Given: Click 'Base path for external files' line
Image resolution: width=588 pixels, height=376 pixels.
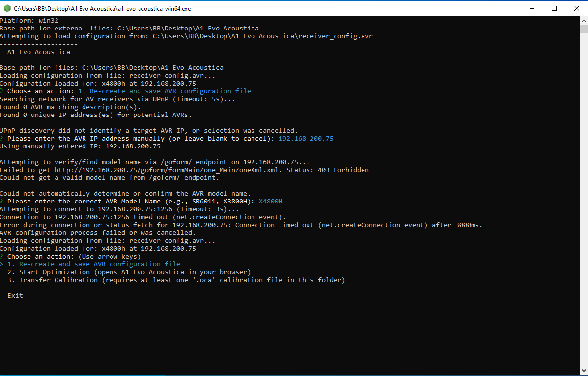Looking at the screenshot, I should (x=129, y=28).
